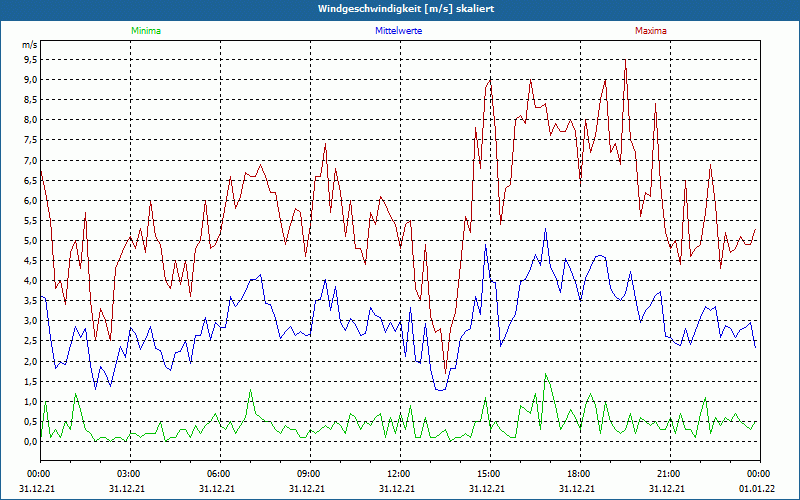Click the '4,5' y-axis value
The height and width of the screenshot is (500, 800).
(31, 261)
